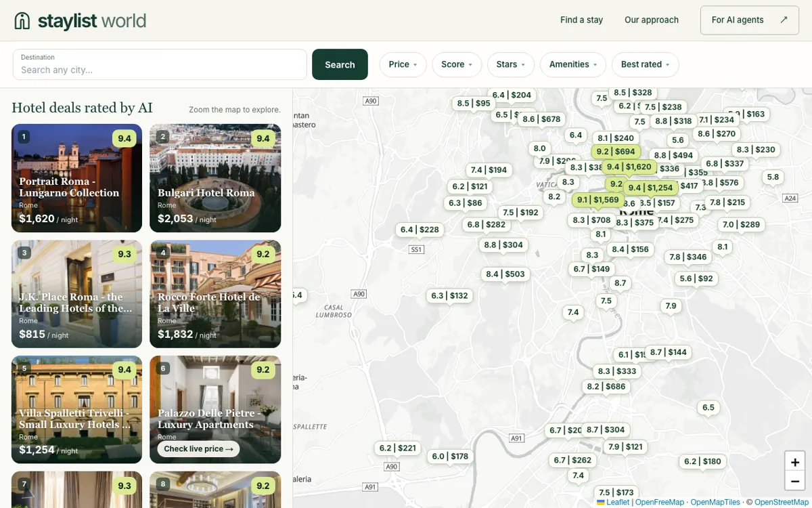Viewport: 812px width, 508px height.
Task: Click the 6.2 | $121 map marker
Action: (470, 186)
